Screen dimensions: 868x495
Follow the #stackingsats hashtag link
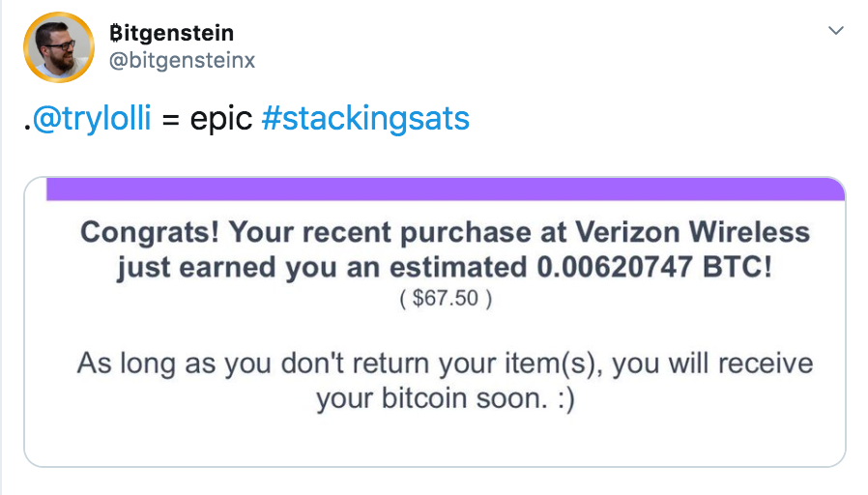(x=365, y=119)
